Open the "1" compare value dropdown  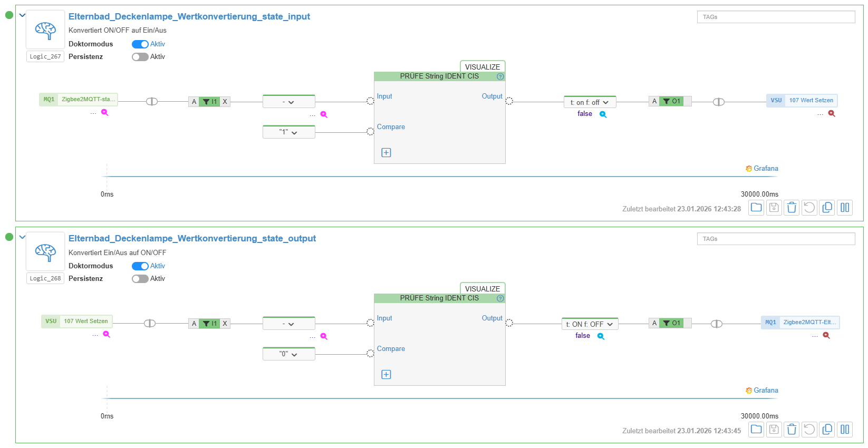[288, 132]
